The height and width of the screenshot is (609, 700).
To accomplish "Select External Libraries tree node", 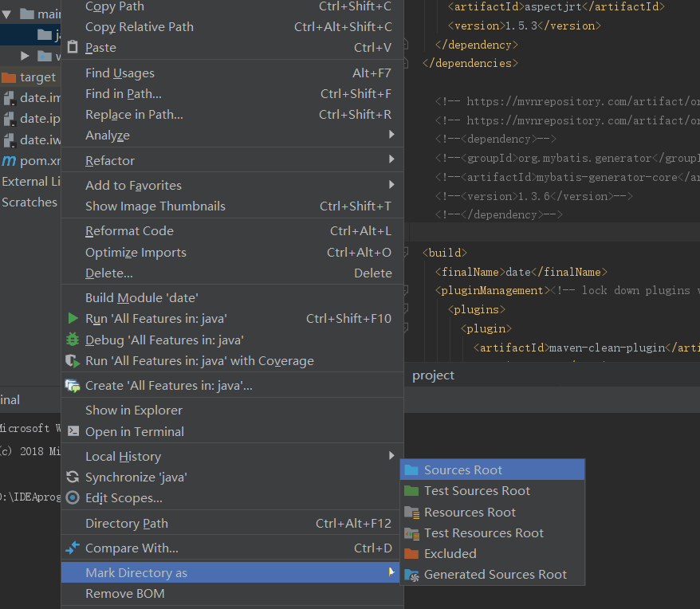I will click(x=30, y=181).
